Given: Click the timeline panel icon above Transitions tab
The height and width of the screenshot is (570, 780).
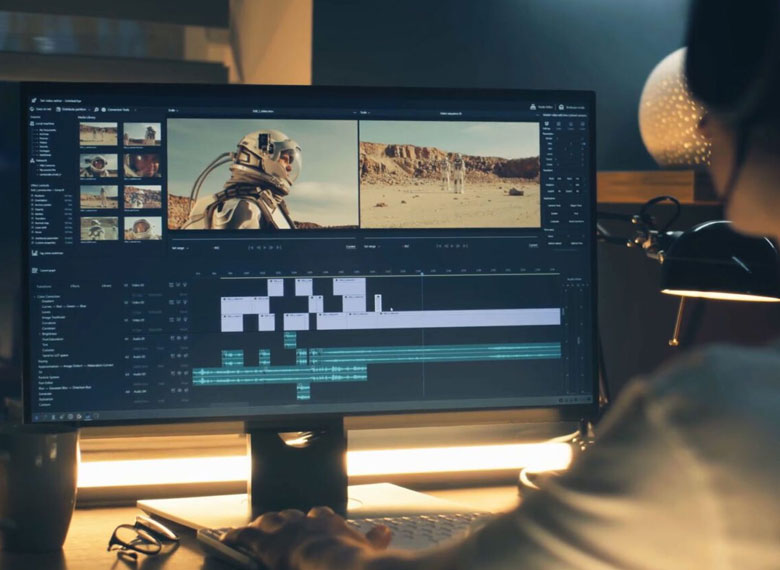Looking at the screenshot, I should click(36, 270).
